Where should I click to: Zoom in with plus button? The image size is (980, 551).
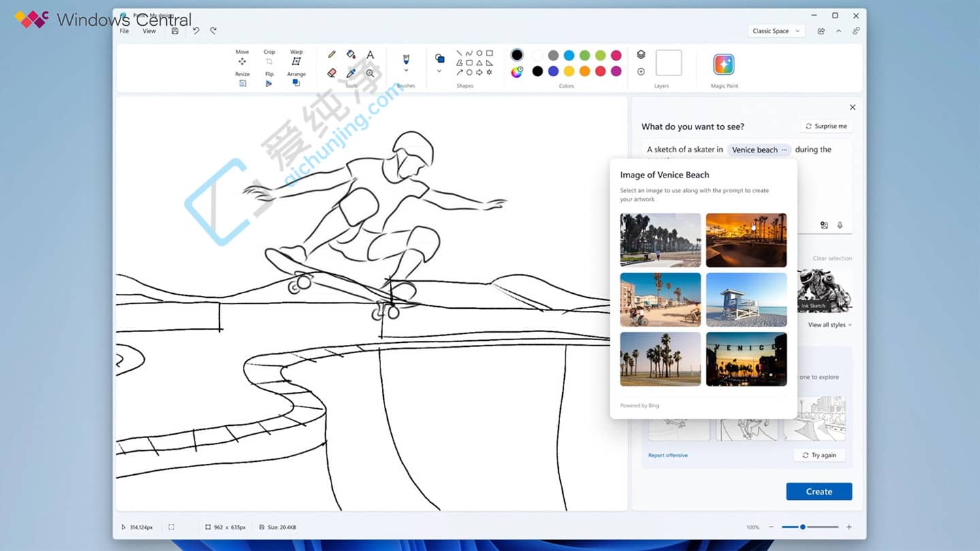tap(849, 527)
